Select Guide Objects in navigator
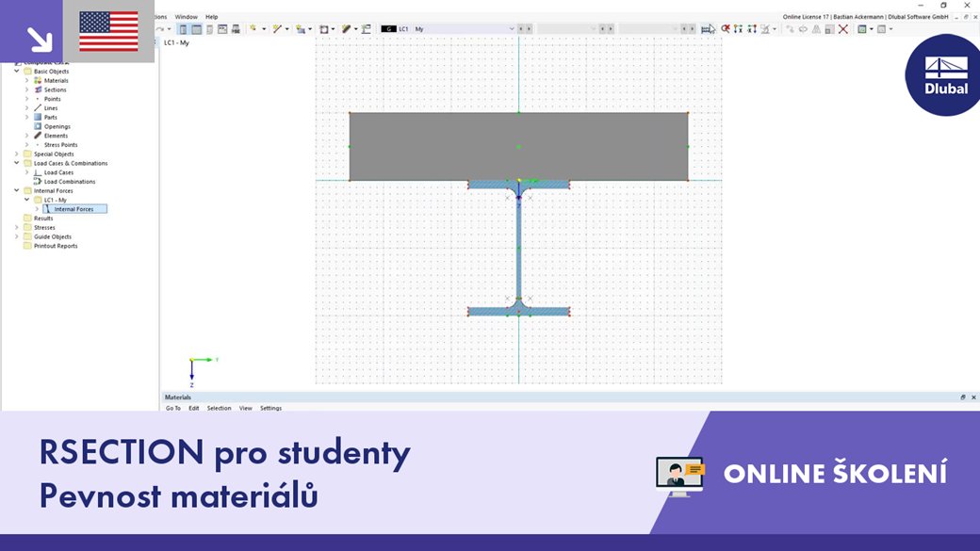Viewport: 980px width, 551px height. (x=53, y=236)
